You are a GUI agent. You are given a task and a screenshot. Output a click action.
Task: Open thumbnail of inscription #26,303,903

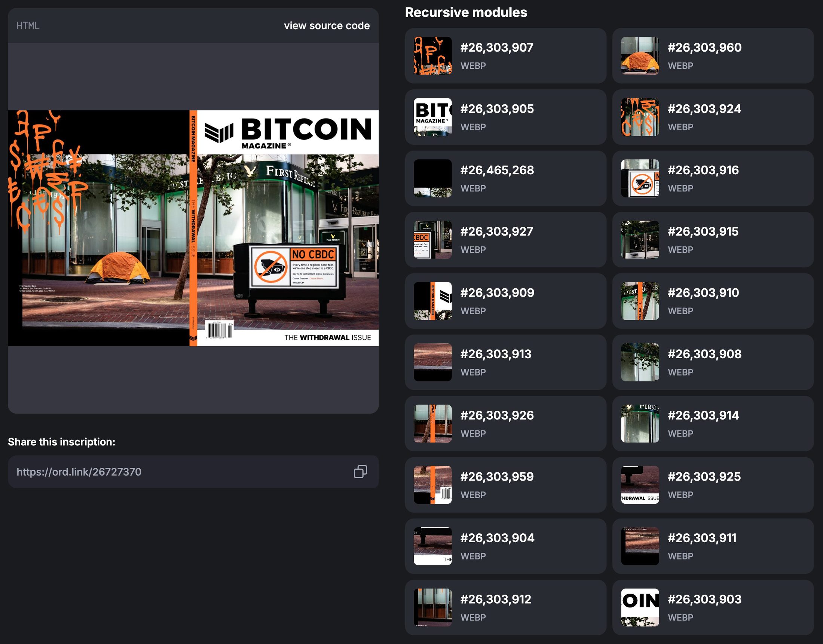(640, 607)
